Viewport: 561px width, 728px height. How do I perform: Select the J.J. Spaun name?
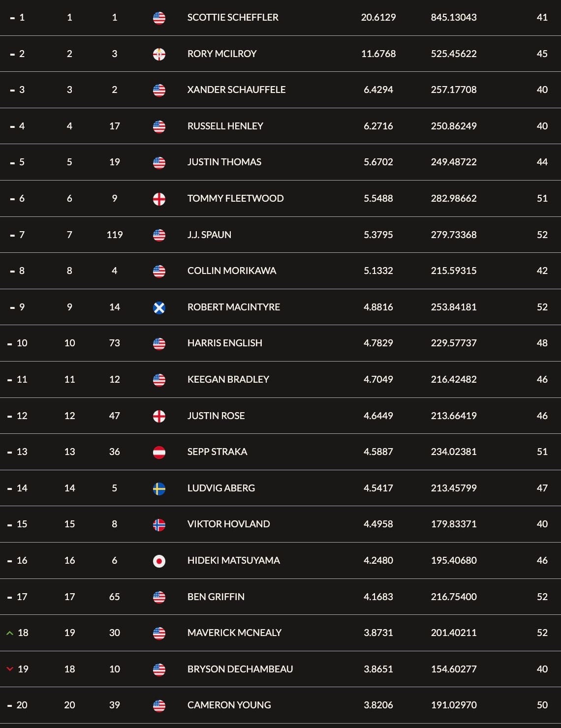tap(209, 235)
